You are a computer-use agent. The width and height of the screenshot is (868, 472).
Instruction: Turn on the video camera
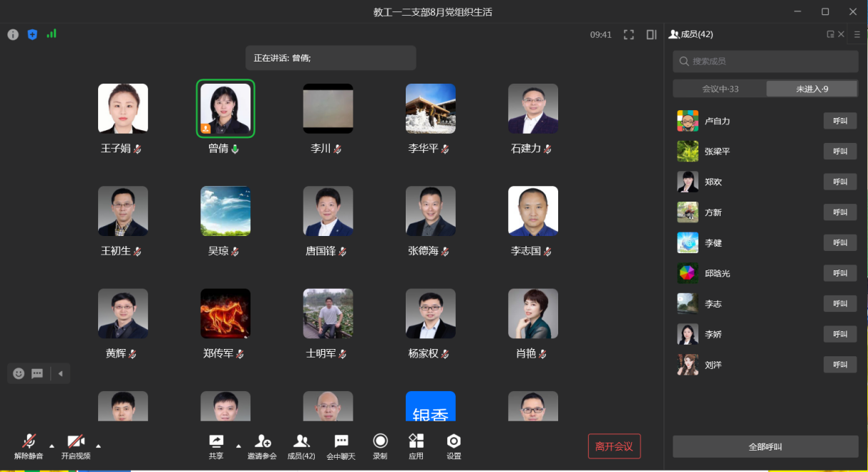point(76,446)
